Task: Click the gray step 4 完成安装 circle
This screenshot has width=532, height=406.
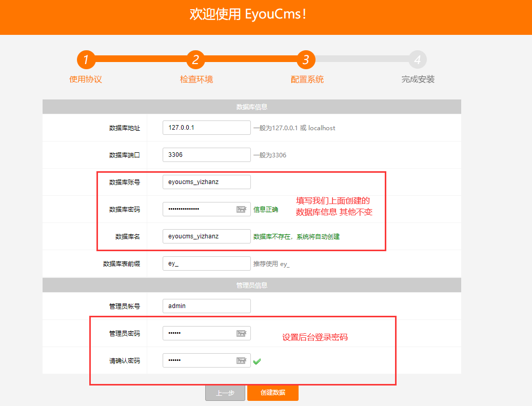Action: 417,59
